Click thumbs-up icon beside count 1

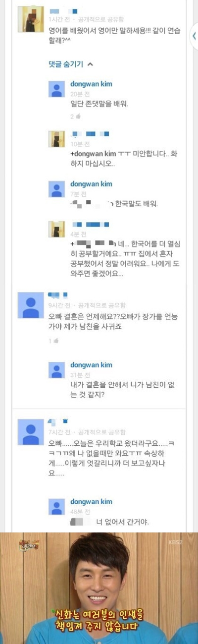(x=56, y=341)
